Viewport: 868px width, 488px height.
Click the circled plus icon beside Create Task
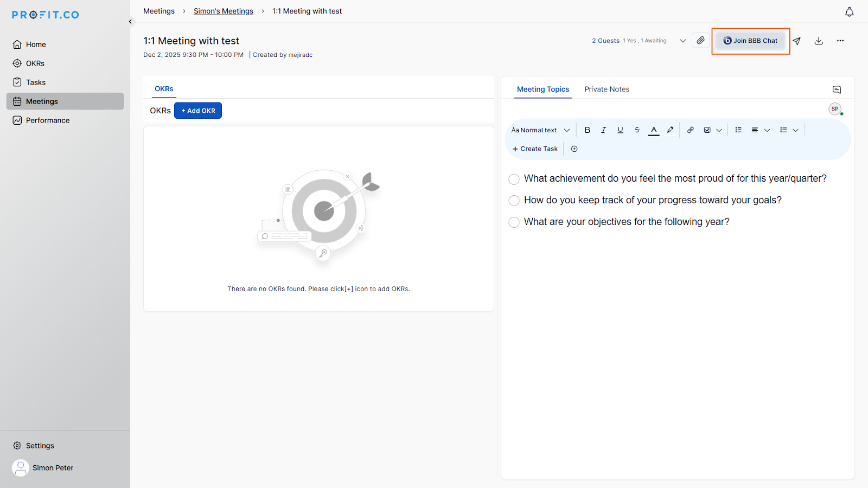tap(574, 149)
